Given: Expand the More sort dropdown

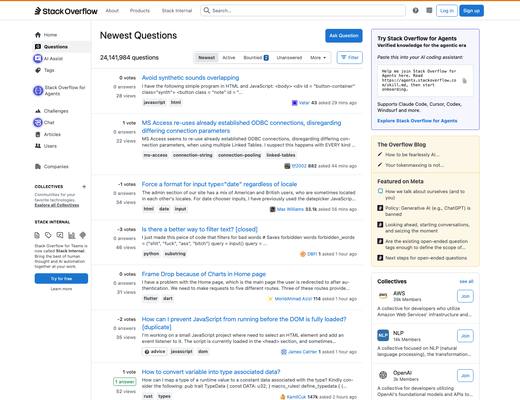Looking at the screenshot, I should tap(318, 58).
